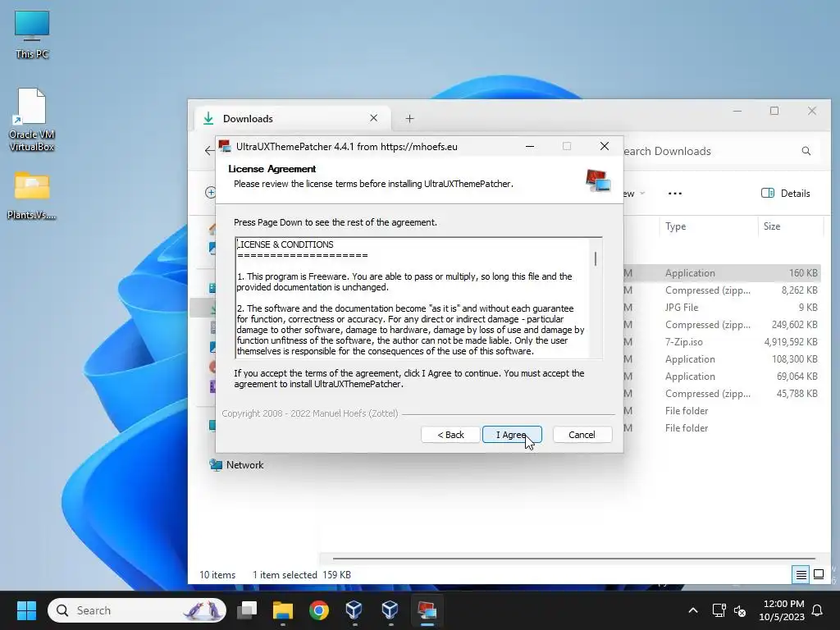
Task: Click the muted volume tray icon
Action: (740, 610)
